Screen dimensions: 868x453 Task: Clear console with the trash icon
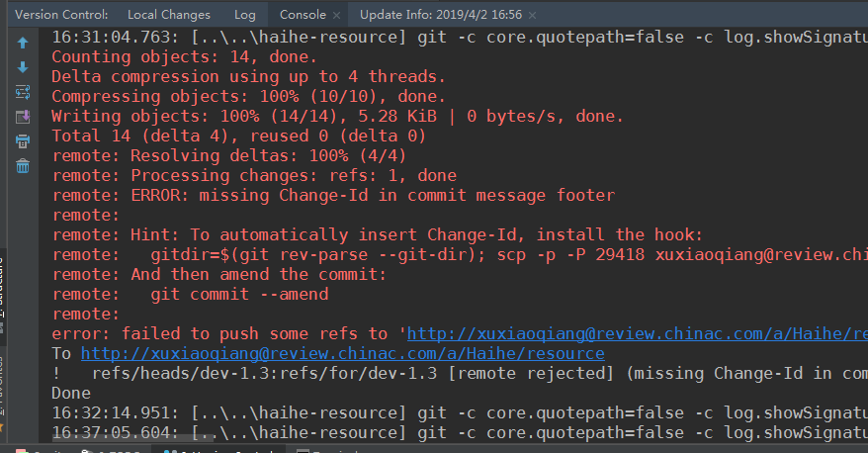23,165
